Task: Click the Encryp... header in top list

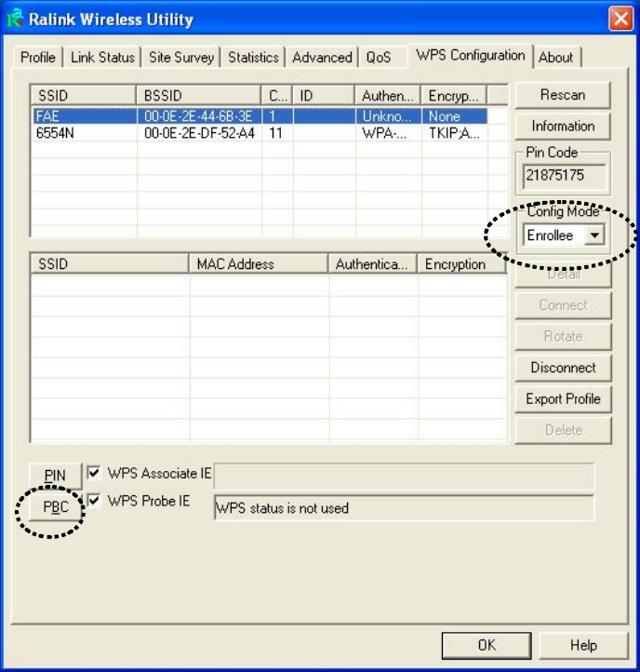Action: tap(454, 96)
